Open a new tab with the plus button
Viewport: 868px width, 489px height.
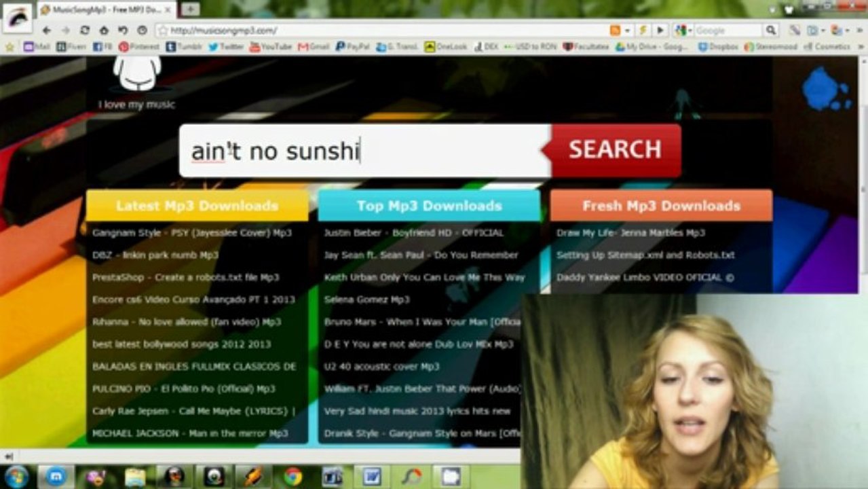tap(191, 9)
